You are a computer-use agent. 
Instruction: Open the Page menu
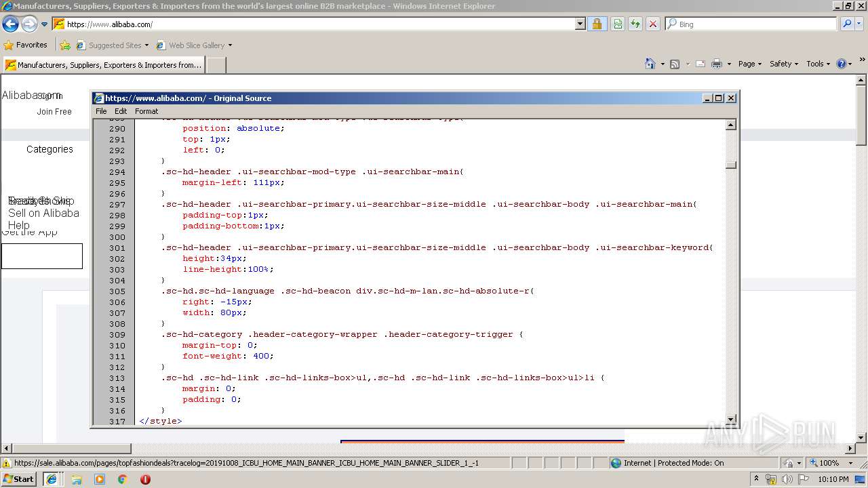pos(750,64)
